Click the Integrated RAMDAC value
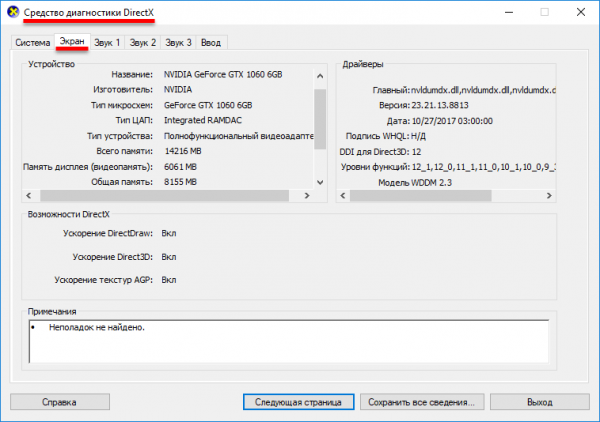The width and height of the screenshot is (600, 422). (x=203, y=120)
